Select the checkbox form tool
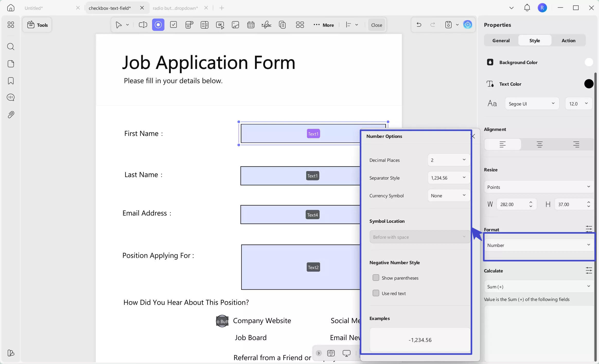The image size is (599, 364). coord(173,25)
